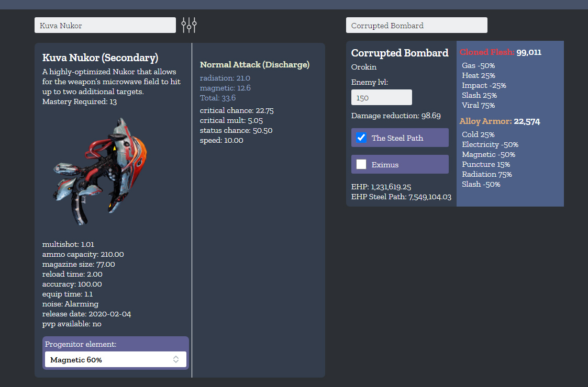This screenshot has width=588, height=387.
Task: Click the Corrupted Bombard card title
Action: (x=400, y=53)
